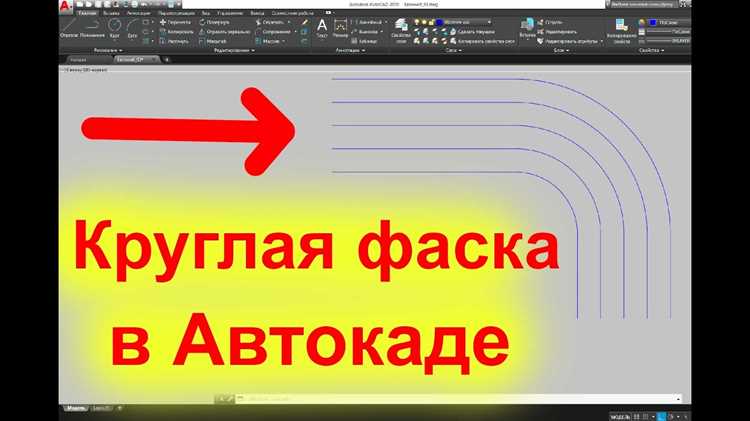The height and width of the screenshot is (421, 750).
Task: Open the Вставка ribbon tab
Action: 111,13
